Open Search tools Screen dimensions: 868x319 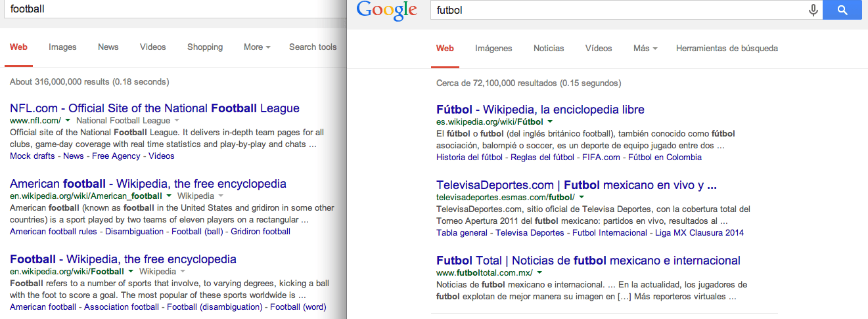tap(313, 47)
